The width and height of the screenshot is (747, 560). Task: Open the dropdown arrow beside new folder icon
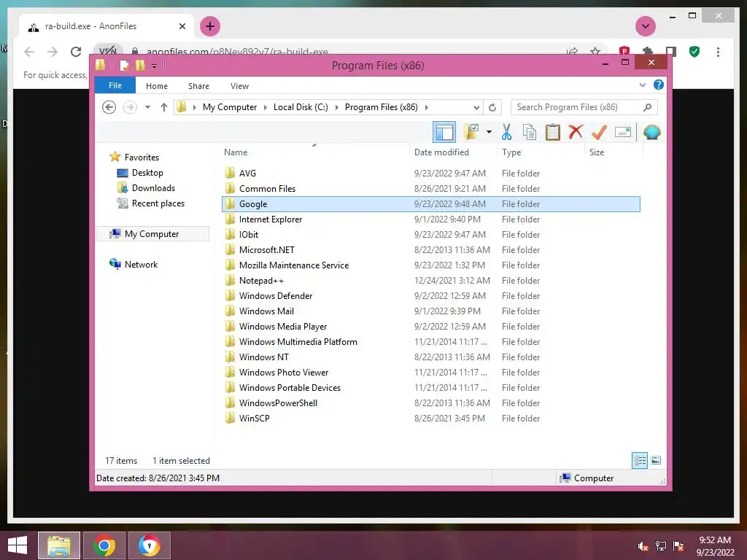point(489,132)
